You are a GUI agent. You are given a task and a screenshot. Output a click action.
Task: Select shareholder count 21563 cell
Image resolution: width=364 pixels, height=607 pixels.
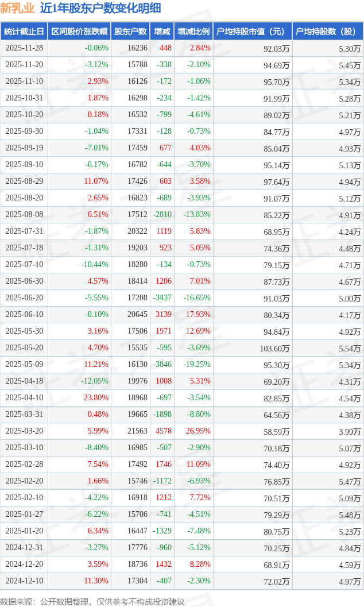[x=137, y=431]
